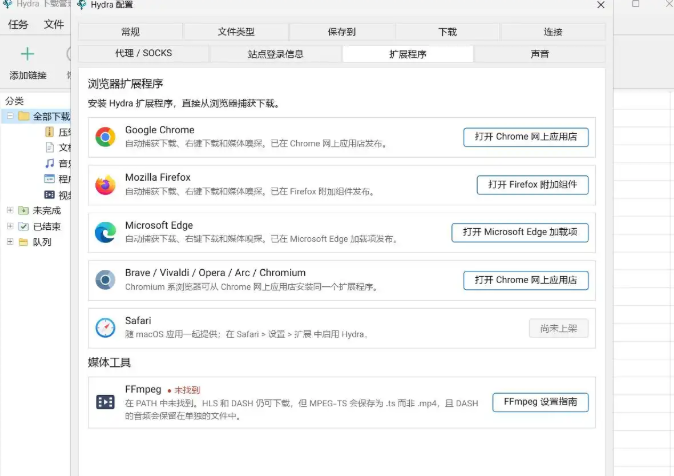Click the 浏览器扩展程序 heading
The image size is (674, 476).
pyautogui.click(x=126, y=84)
